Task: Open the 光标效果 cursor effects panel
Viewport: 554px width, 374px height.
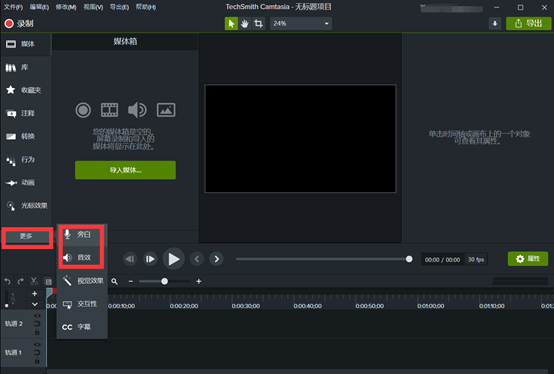Action: tap(25, 206)
